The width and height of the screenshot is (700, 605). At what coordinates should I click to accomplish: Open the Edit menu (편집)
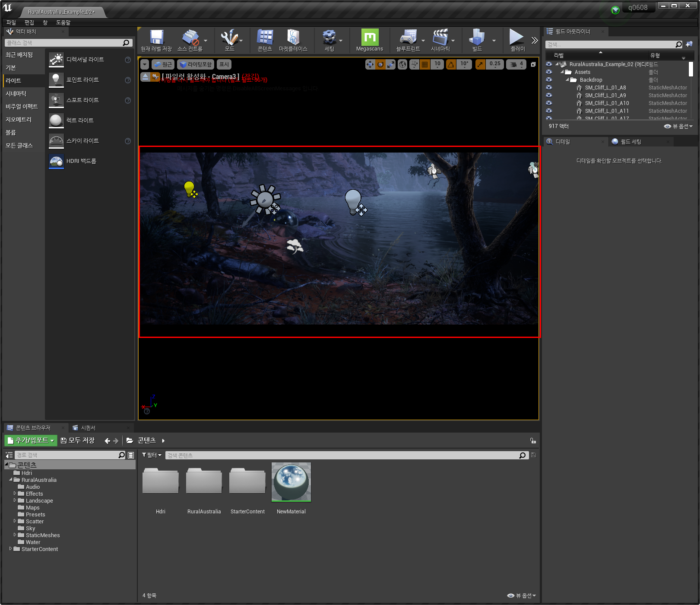(x=29, y=22)
